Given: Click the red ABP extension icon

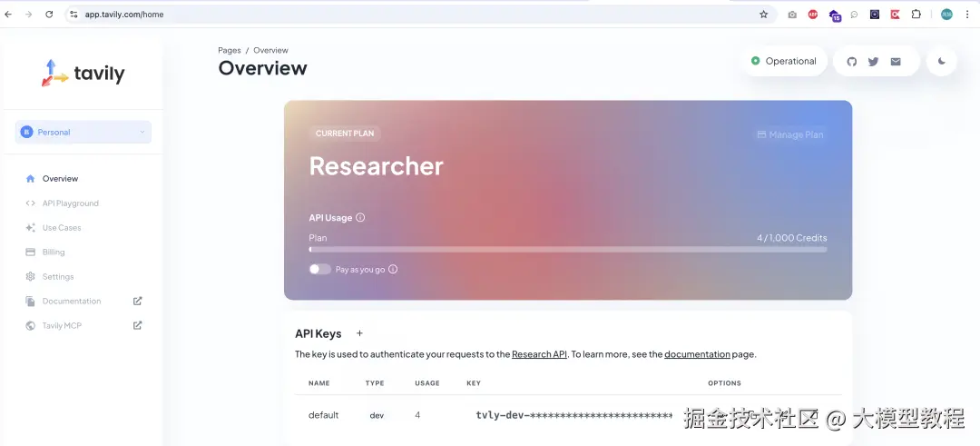Looking at the screenshot, I should (812, 15).
